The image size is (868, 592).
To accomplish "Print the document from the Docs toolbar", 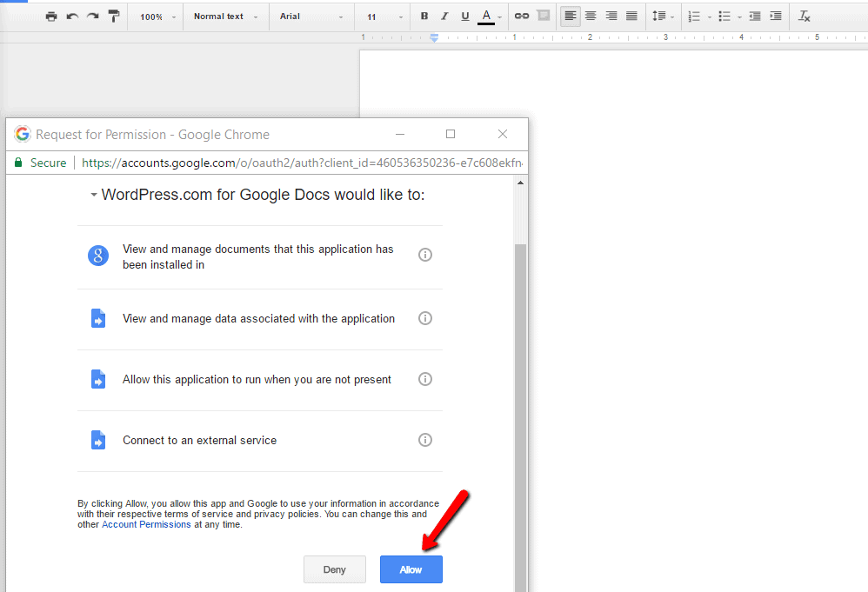I will click(x=51, y=17).
